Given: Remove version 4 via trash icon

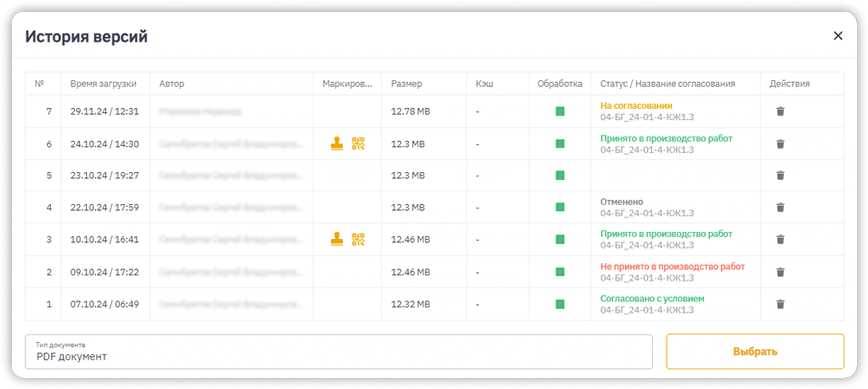Looking at the screenshot, I should point(780,207).
